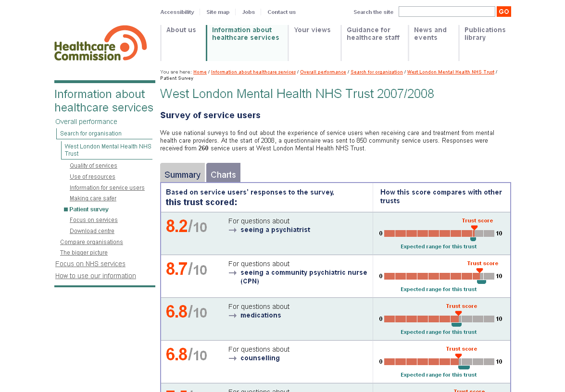Screen dimensions: 565x392
Task: Click the Home breadcrumb link
Action: 200,72
